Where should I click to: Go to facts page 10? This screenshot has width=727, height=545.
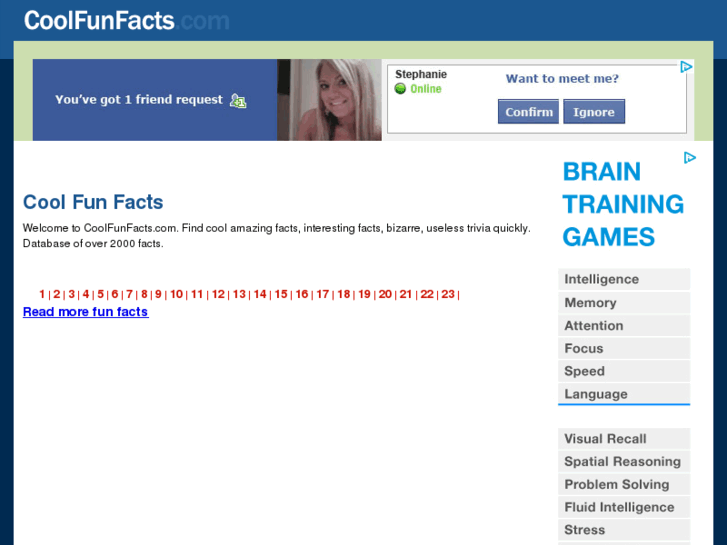[x=176, y=294]
